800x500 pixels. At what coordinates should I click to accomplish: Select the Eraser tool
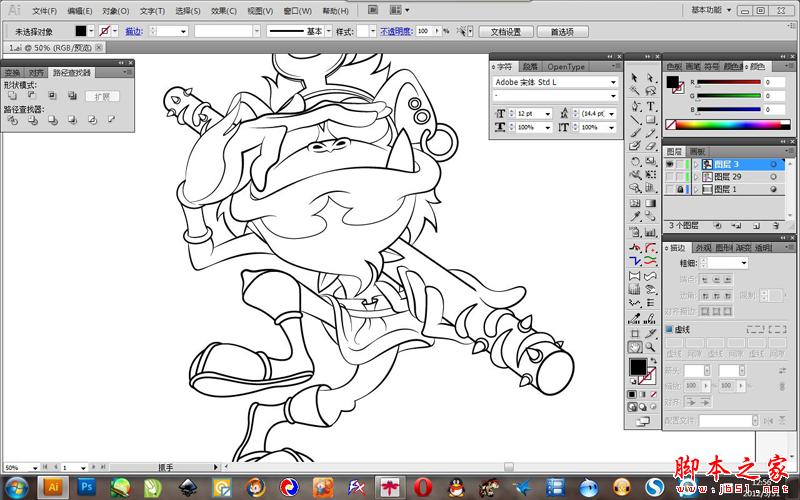tap(651, 146)
